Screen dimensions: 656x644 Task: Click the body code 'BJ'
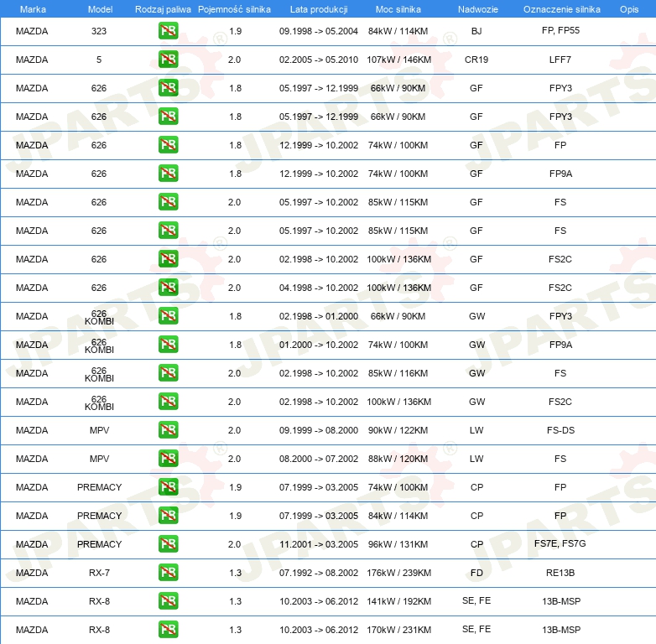tap(476, 31)
